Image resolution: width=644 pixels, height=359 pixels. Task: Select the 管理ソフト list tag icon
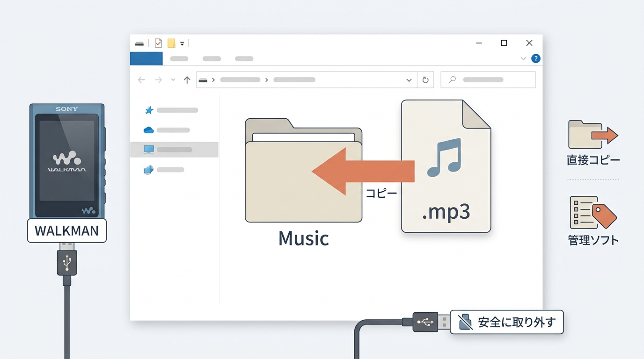[593, 213]
